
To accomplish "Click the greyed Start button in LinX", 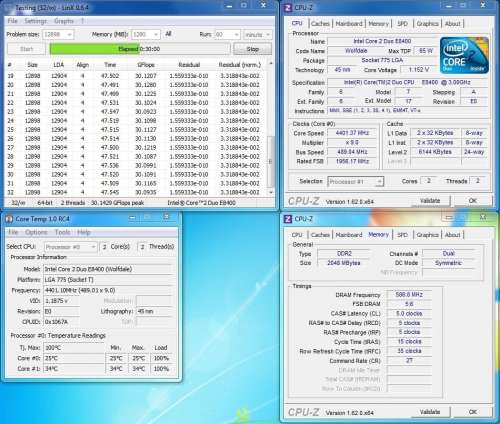I will [x=26, y=49].
